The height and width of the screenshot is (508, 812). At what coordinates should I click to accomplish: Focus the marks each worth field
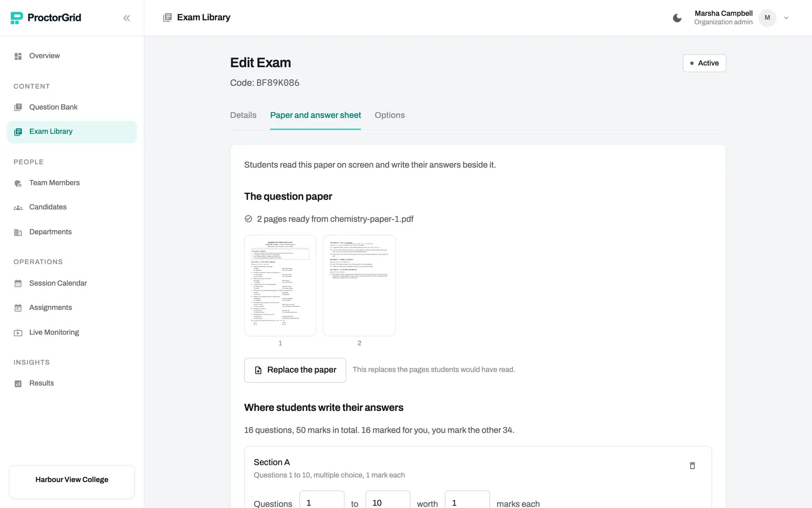(467, 502)
